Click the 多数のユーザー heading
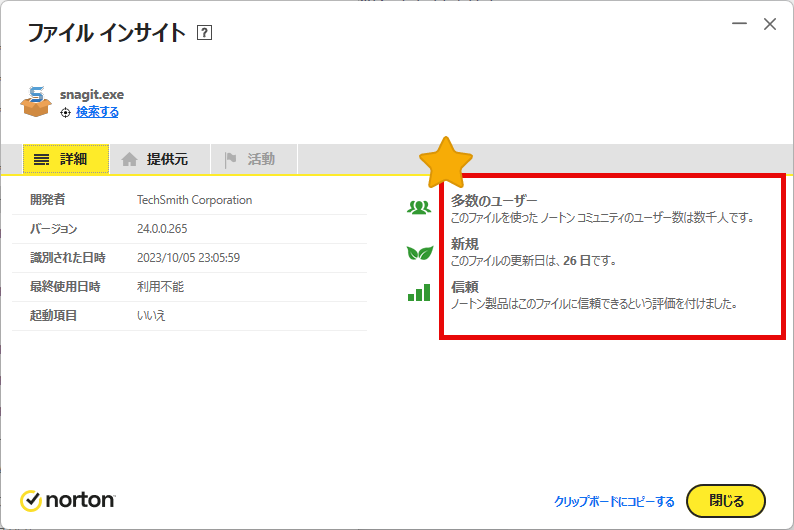 click(x=494, y=201)
